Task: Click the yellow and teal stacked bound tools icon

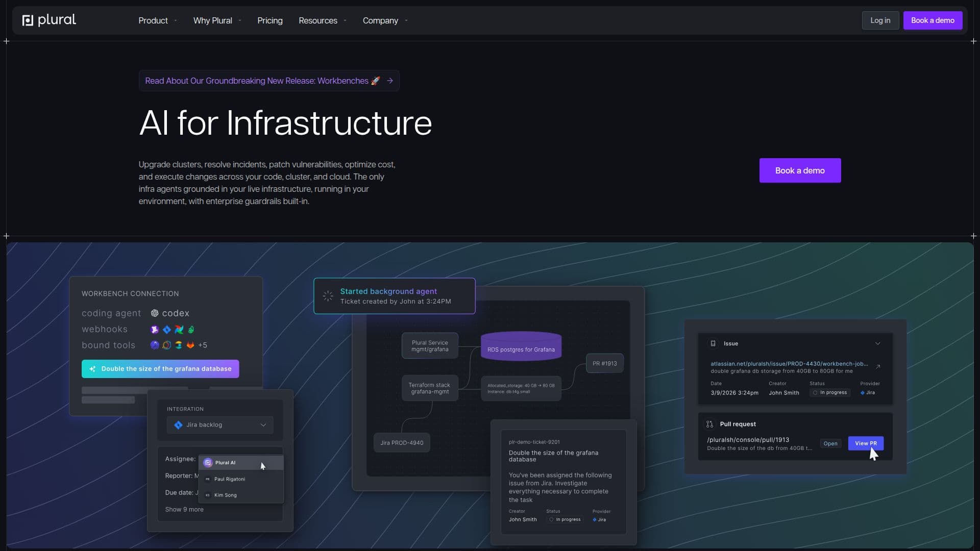Action: click(x=179, y=345)
